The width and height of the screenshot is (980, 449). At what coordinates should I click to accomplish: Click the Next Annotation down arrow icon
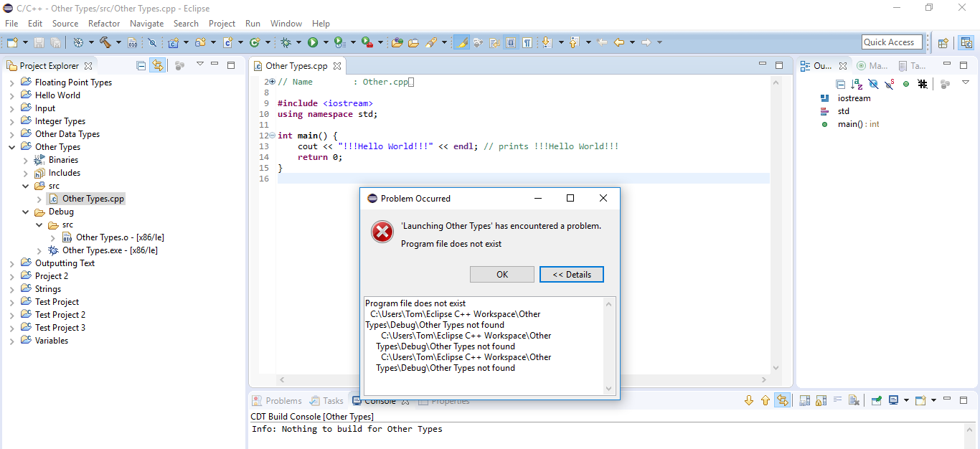tap(547, 42)
